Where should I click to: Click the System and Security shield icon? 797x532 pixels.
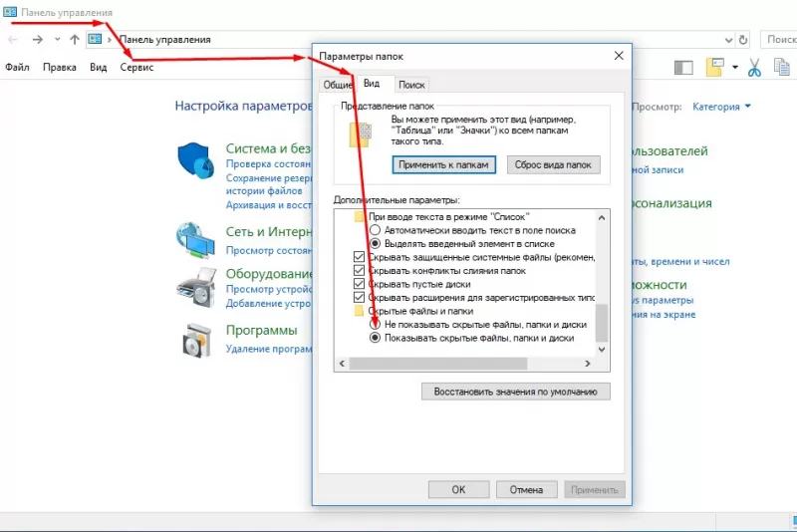(x=195, y=160)
